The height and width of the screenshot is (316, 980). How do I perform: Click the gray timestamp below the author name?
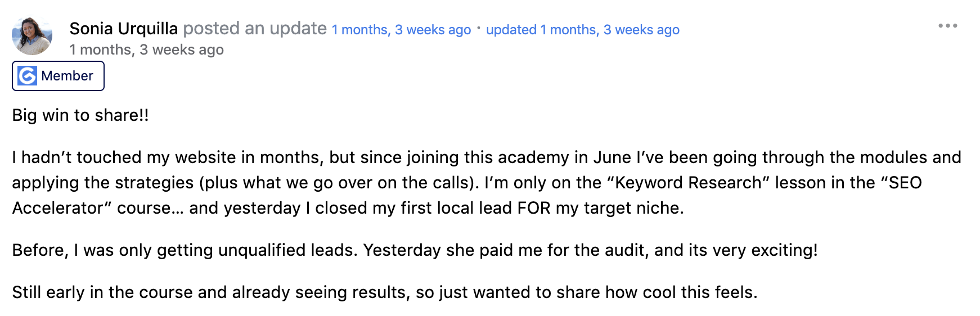pyautogui.click(x=146, y=50)
